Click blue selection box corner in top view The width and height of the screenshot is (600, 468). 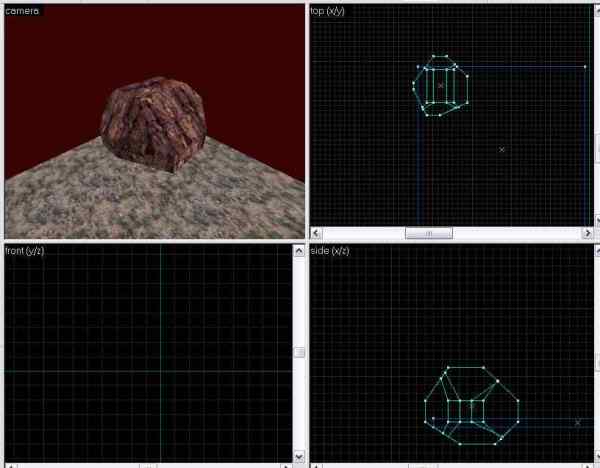point(585,67)
